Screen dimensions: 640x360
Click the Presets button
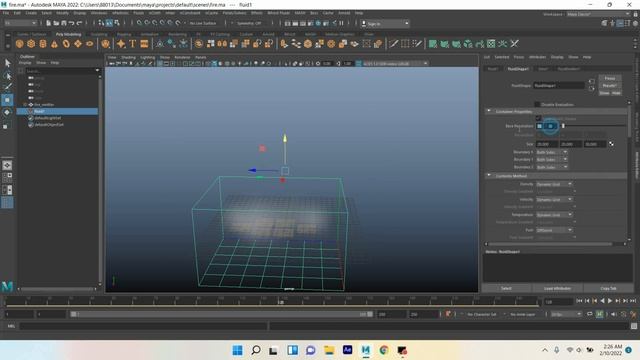610,86
